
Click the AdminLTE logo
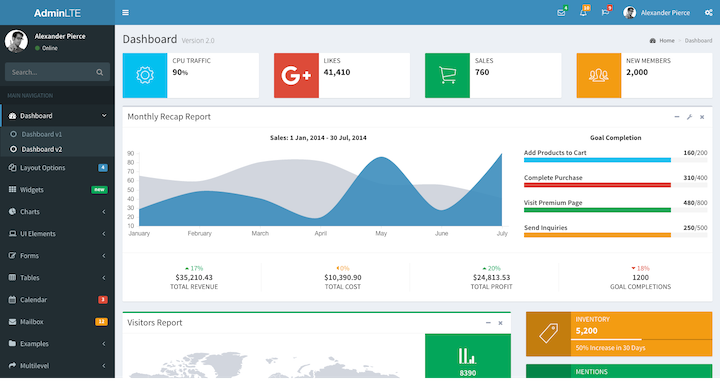[x=57, y=13]
